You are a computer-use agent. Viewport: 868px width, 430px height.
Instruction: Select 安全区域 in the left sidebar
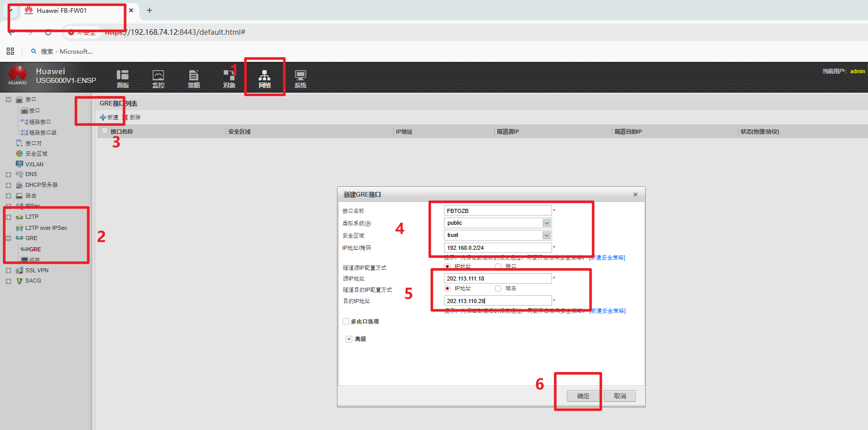(x=36, y=154)
